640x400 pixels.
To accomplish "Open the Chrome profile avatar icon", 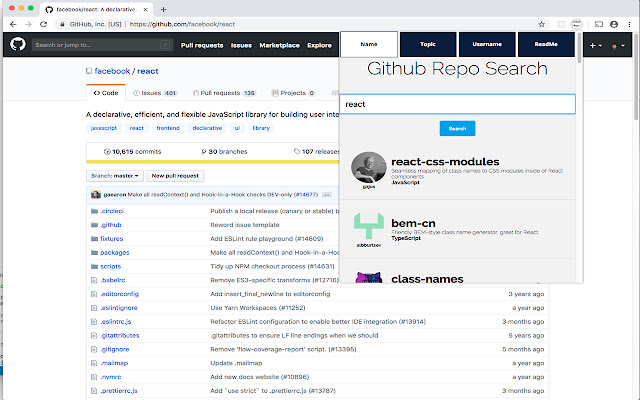I will tap(614, 24).
